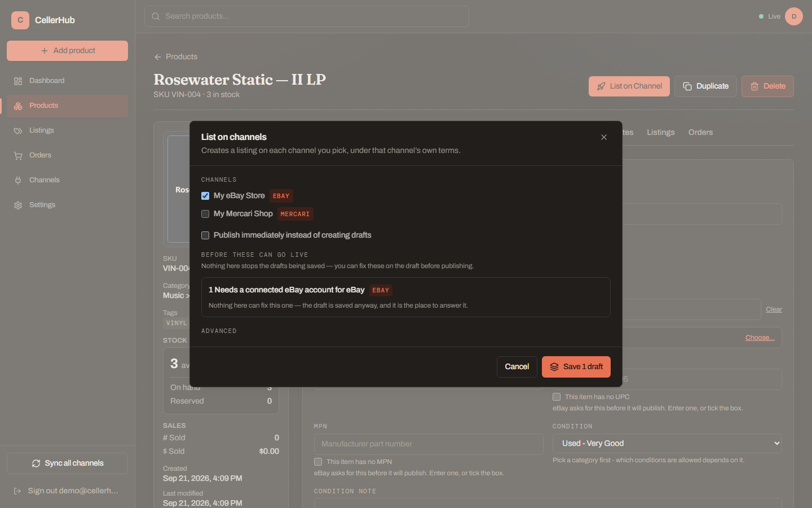Click the trash icon on Delete
This screenshot has height=508, width=812.
click(x=754, y=86)
